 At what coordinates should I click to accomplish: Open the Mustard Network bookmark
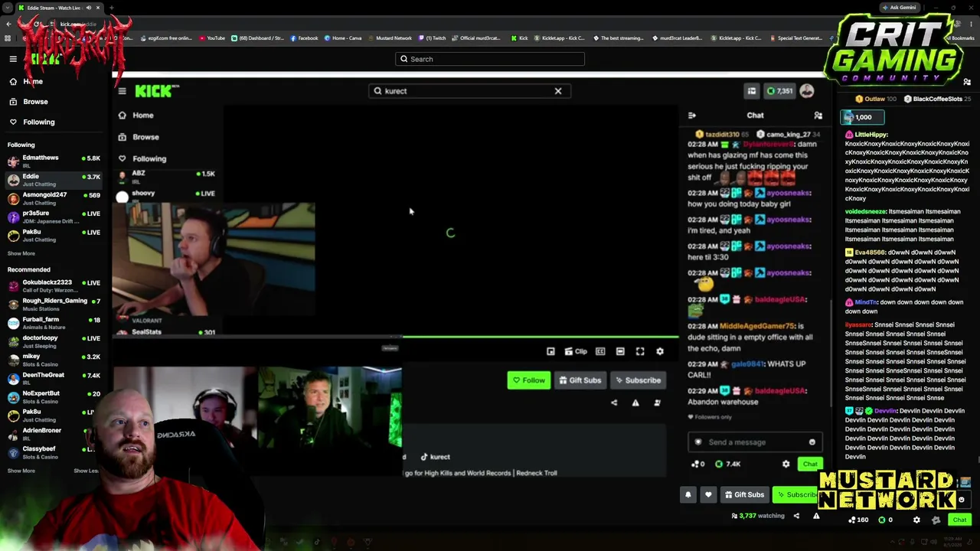[x=390, y=38]
